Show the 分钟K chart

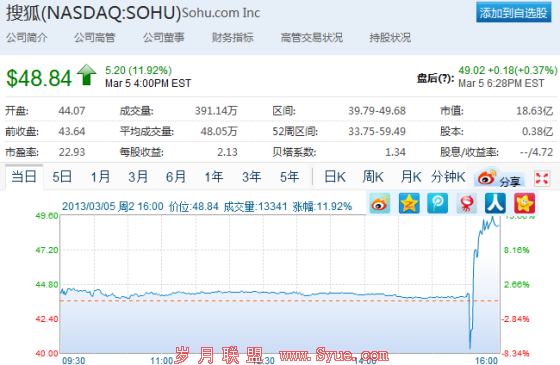448,177
